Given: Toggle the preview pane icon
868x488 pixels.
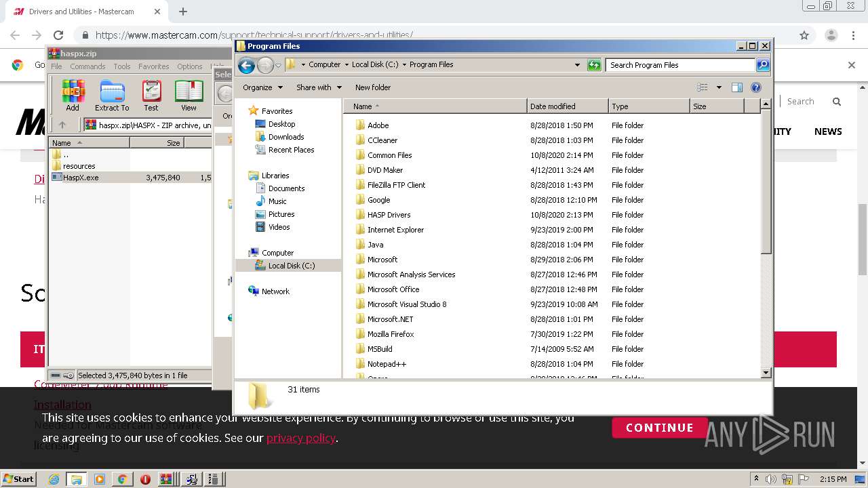Looking at the screenshot, I should (737, 87).
